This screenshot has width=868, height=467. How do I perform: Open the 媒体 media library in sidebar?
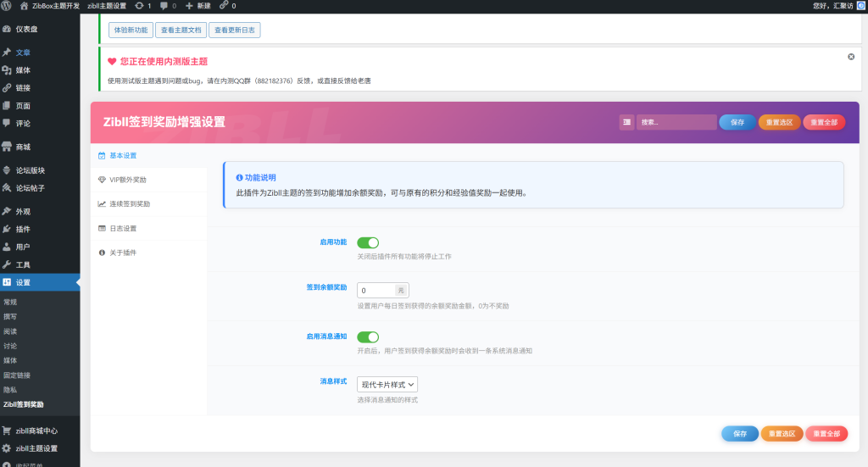[x=23, y=70]
